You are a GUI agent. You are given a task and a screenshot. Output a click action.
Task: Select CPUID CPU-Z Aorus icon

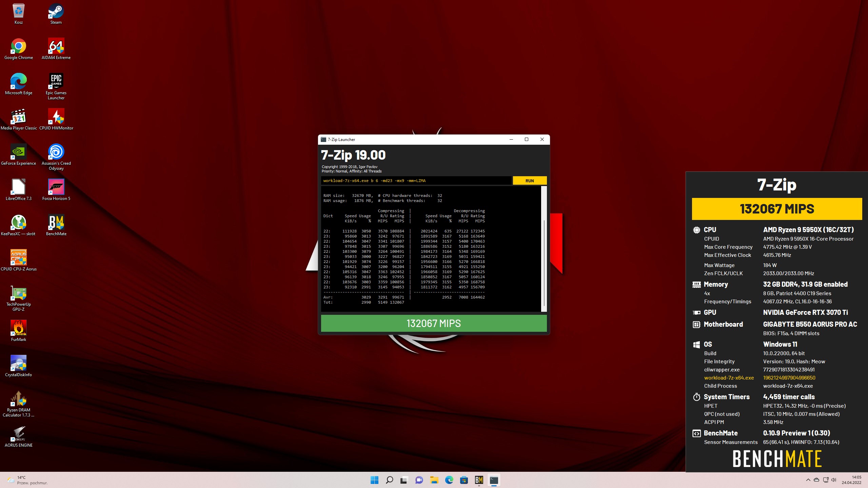[x=19, y=261]
